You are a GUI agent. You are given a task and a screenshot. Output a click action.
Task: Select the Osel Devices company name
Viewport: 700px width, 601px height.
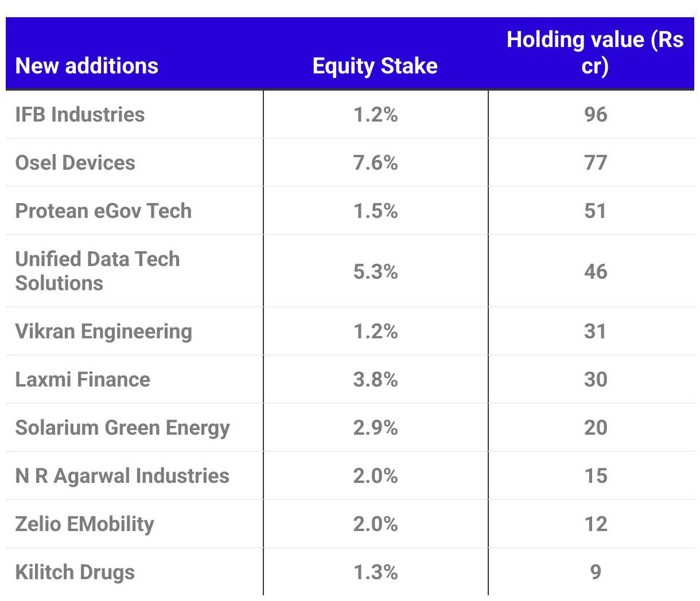point(75,163)
